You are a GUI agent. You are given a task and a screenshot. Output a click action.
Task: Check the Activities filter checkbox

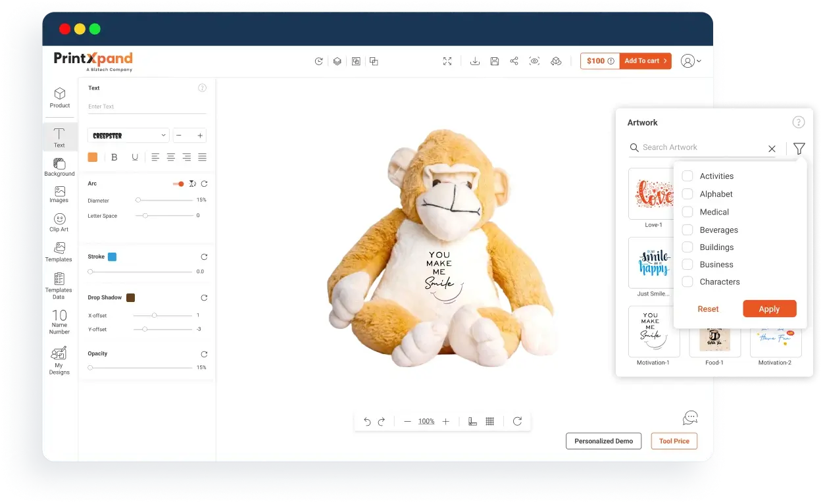687,176
